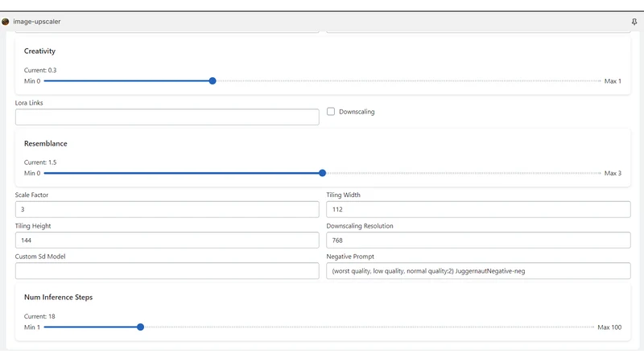Viewport: 644px width, 362px height.
Task: Select the Tiling Height field showing 144
Action: coord(167,240)
